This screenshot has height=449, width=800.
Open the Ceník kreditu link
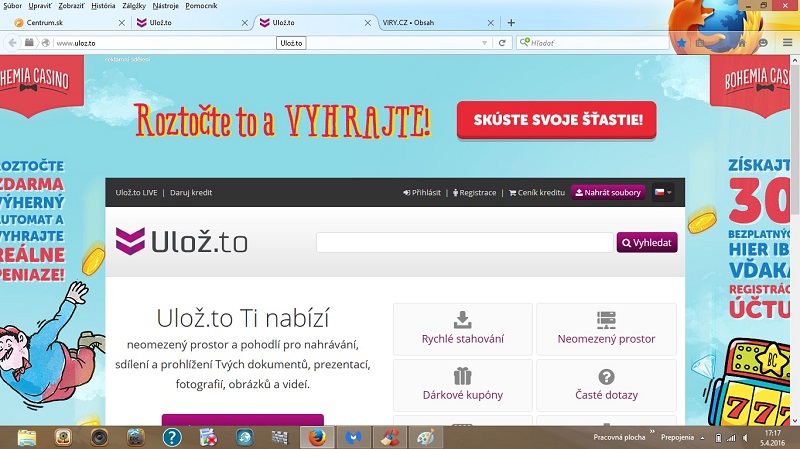point(537,192)
